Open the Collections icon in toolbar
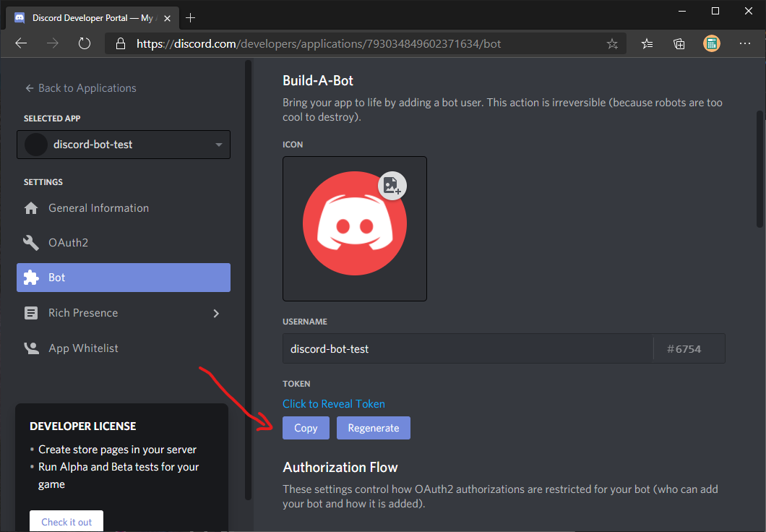Image resolution: width=766 pixels, height=532 pixels. 679,44
